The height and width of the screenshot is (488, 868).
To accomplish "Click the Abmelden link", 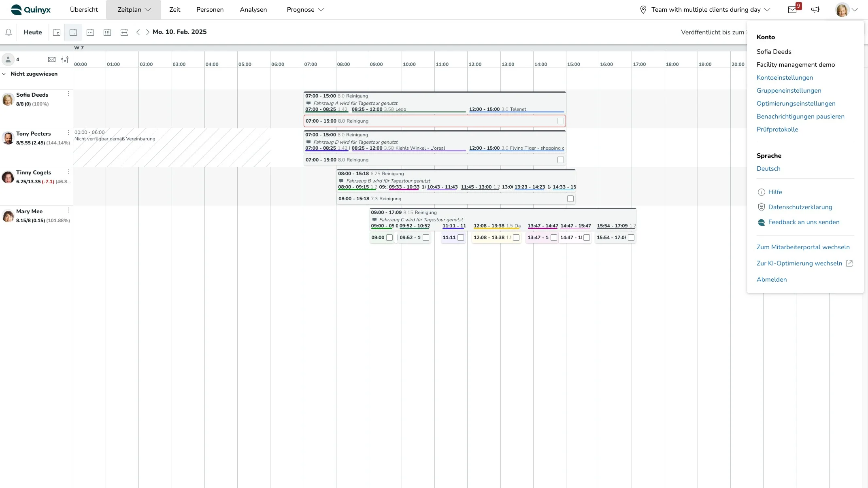I will coord(772,280).
